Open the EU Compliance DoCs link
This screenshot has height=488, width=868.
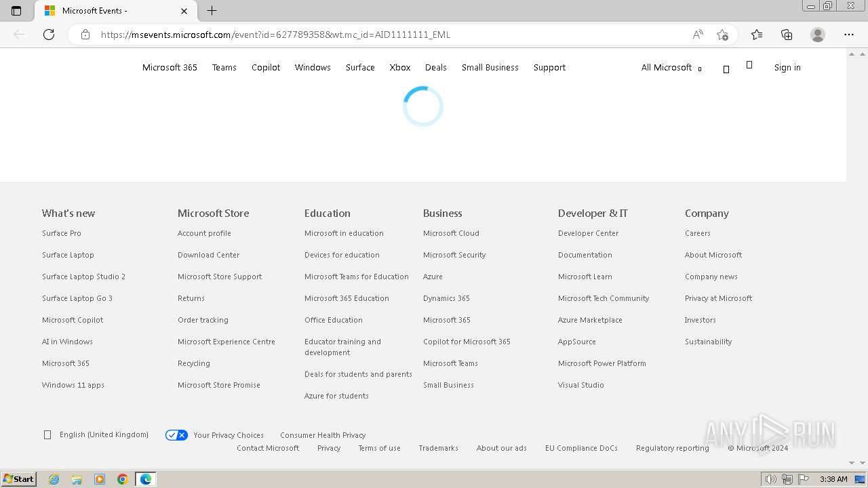581,448
